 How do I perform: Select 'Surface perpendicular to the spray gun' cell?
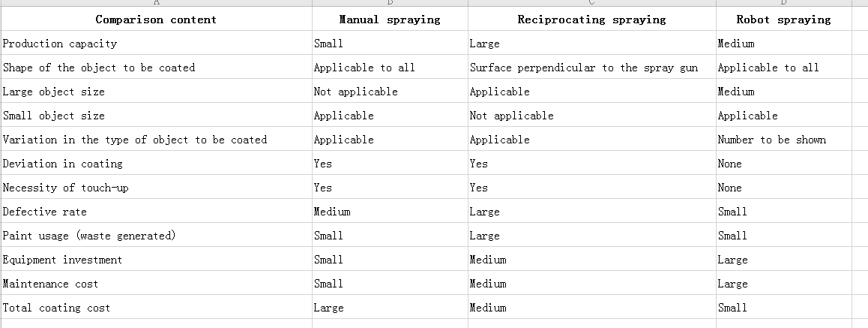pyautogui.click(x=591, y=67)
